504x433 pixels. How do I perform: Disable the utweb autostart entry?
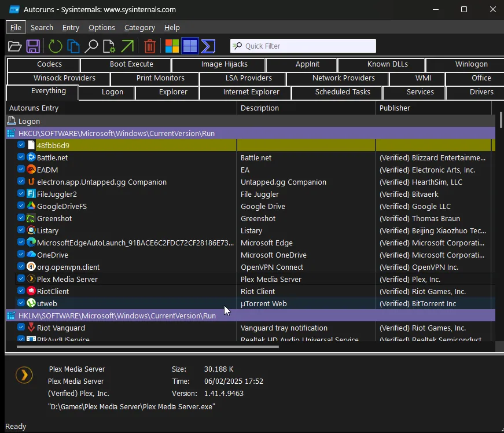[20, 303]
